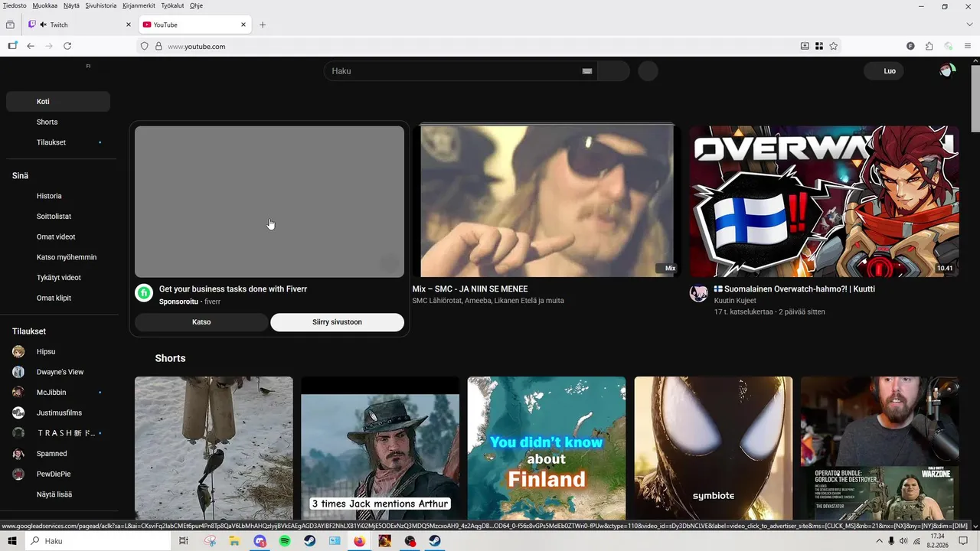Click the PewDiePie channel avatar
The height and width of the screenshot is (551, 980).
[x=18, y=474]
